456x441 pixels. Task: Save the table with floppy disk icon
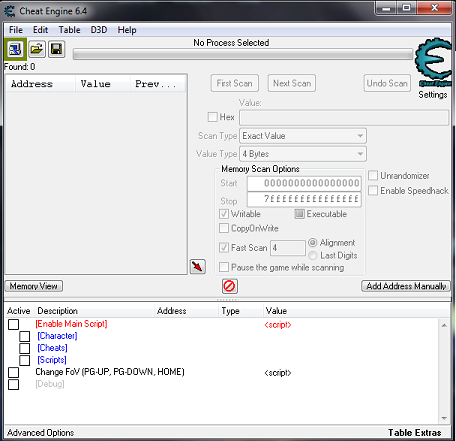tap(56, 49)
